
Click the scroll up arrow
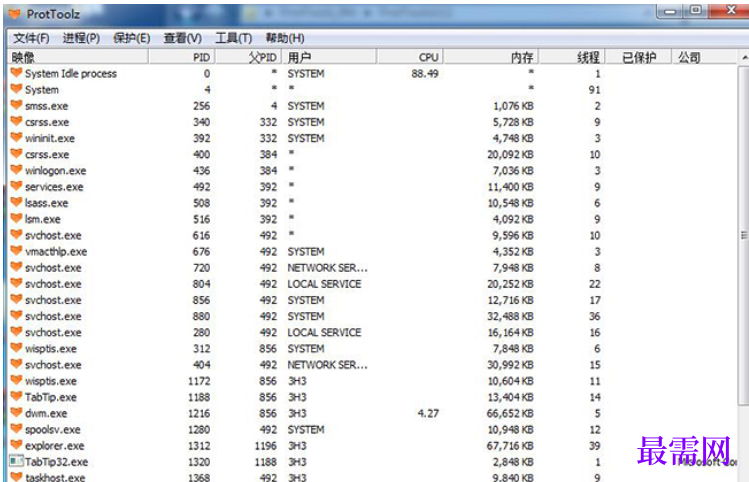(x=744, y=58)
